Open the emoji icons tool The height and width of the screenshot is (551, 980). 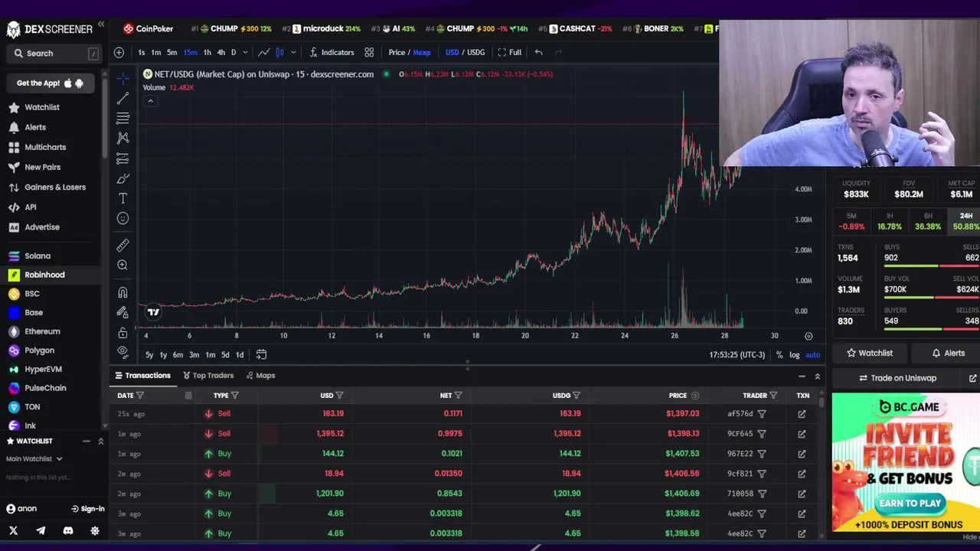pyautogui.click(x=122, y=218)
